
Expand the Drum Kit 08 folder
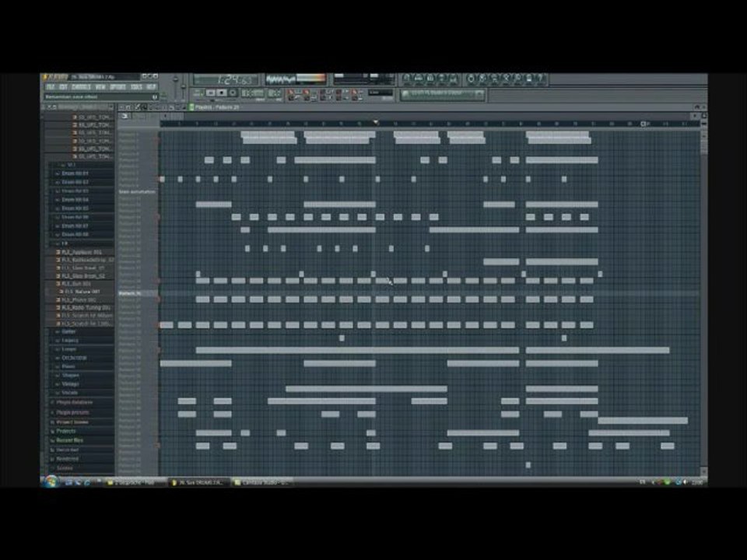(x=75, y=234)
